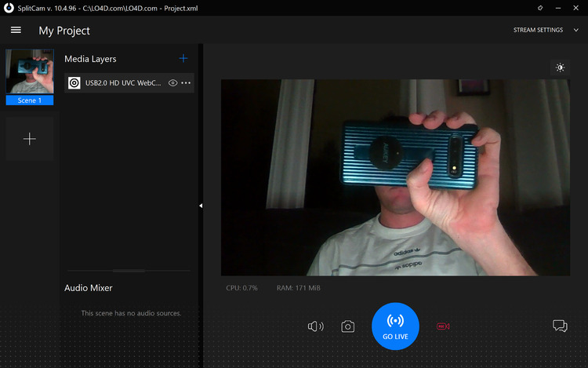This screenshot has height=368, width=588.
Task: Open the chat panel
Action: [x=561, y=326]
